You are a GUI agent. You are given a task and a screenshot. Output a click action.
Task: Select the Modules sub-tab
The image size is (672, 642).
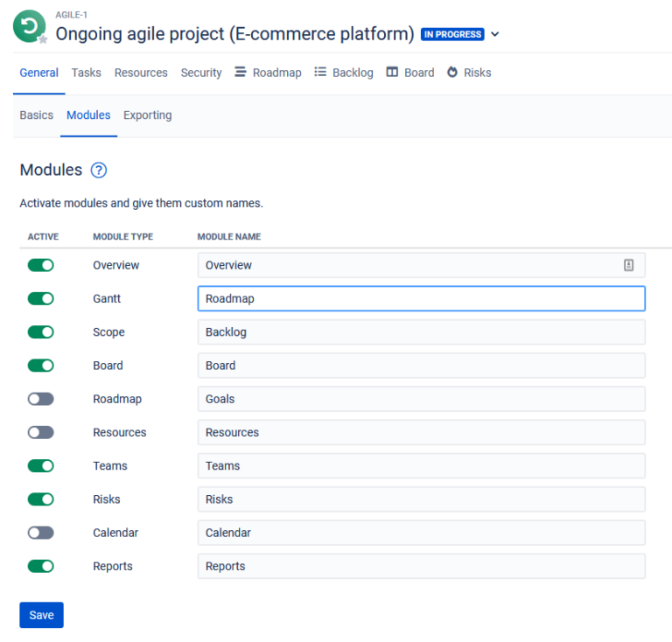click(88, 115)
